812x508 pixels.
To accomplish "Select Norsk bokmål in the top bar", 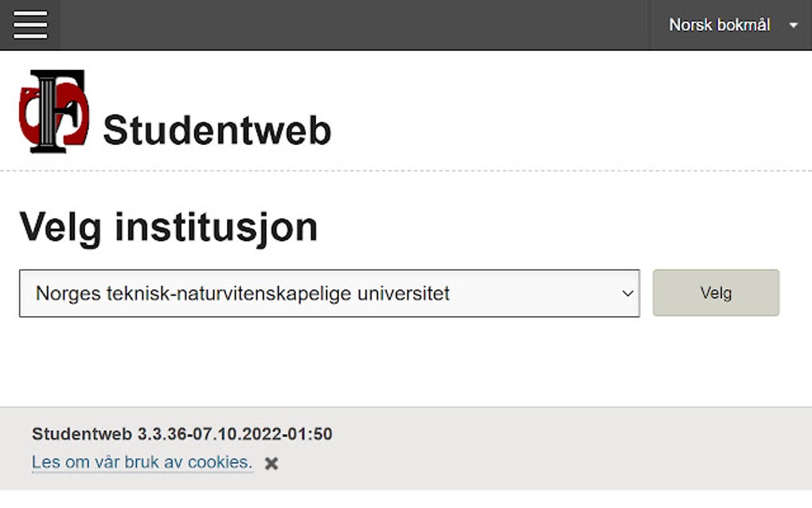I will tap(719, 25).
